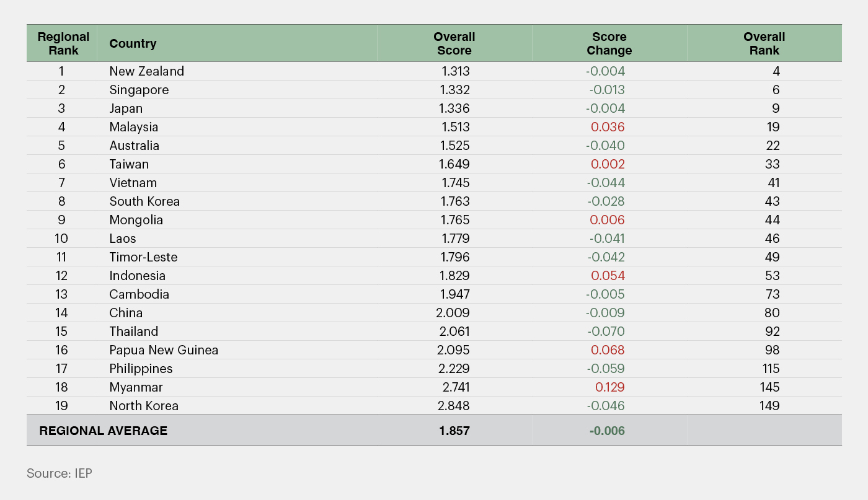The width and height of the screenshot is (868, 500).
Task: Click China's overall score 2.009
Action: click(454, 313)
